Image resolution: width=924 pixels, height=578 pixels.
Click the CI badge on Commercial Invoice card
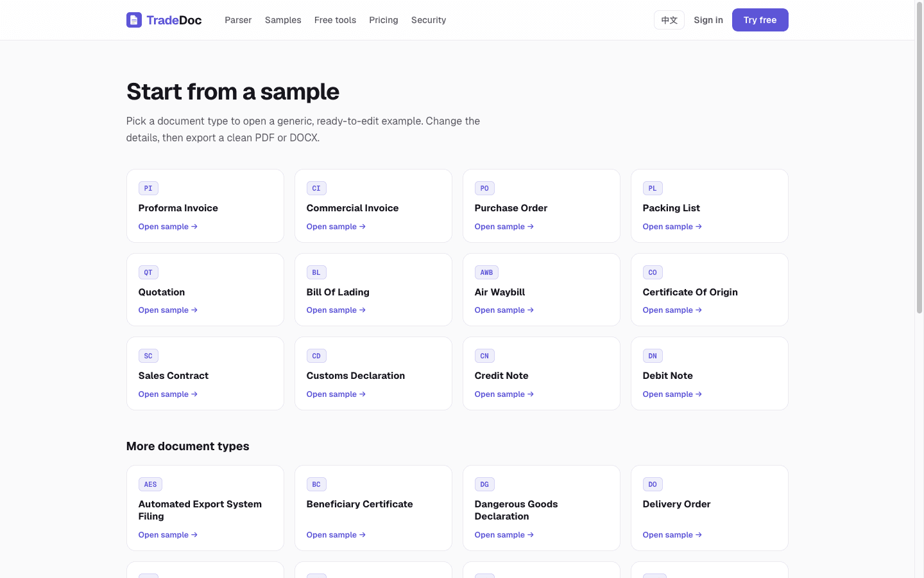pos(316,188)
